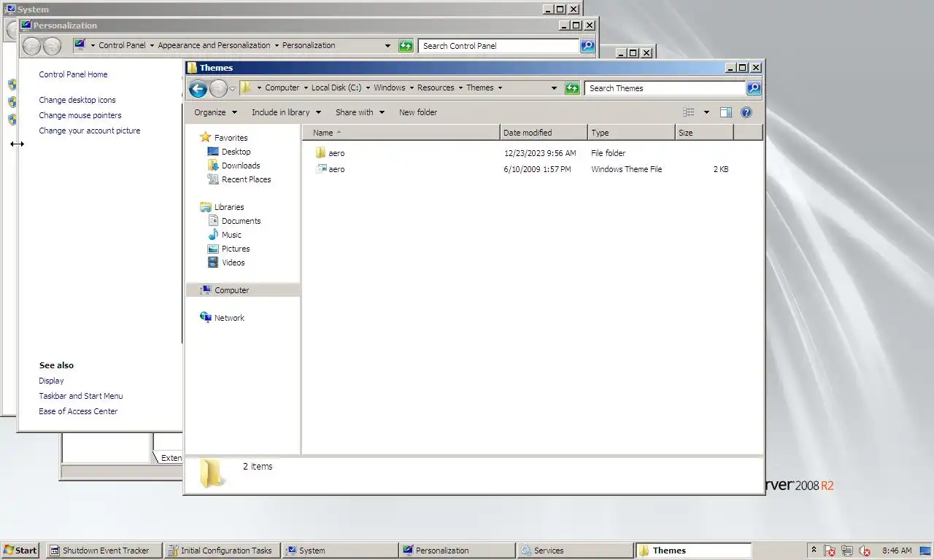Click Local Disk (C:) breadcrumb
This screenshot has width=934, height=560.
coord(336,87)
